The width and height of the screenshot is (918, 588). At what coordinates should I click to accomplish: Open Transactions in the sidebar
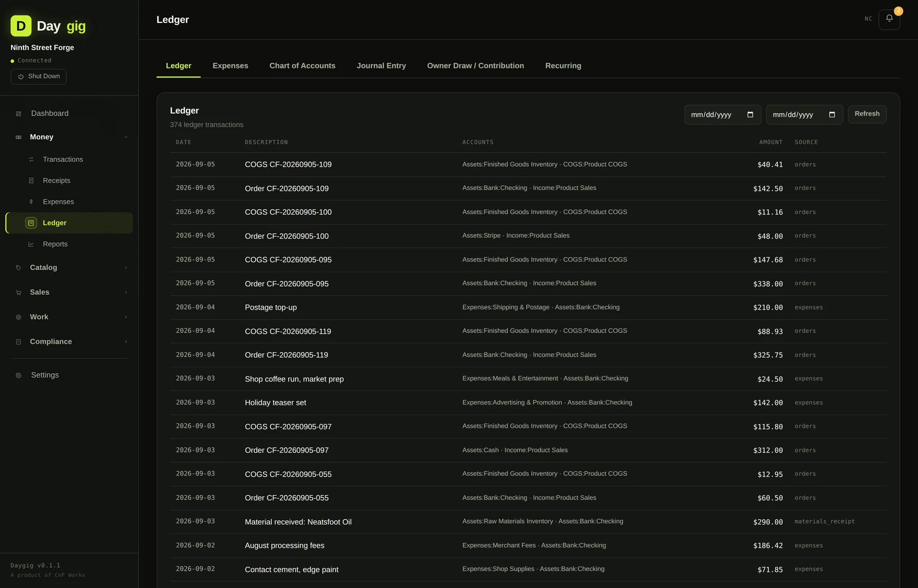(69, 160)
